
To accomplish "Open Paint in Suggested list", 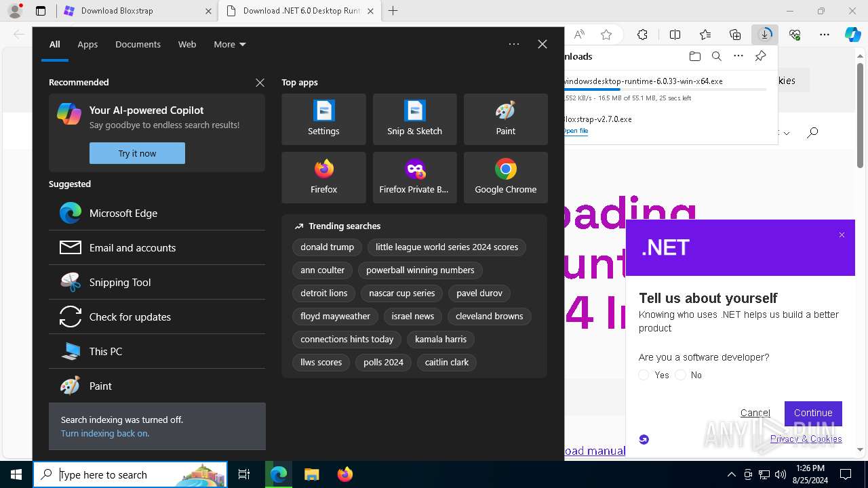I will click(157, 386).
